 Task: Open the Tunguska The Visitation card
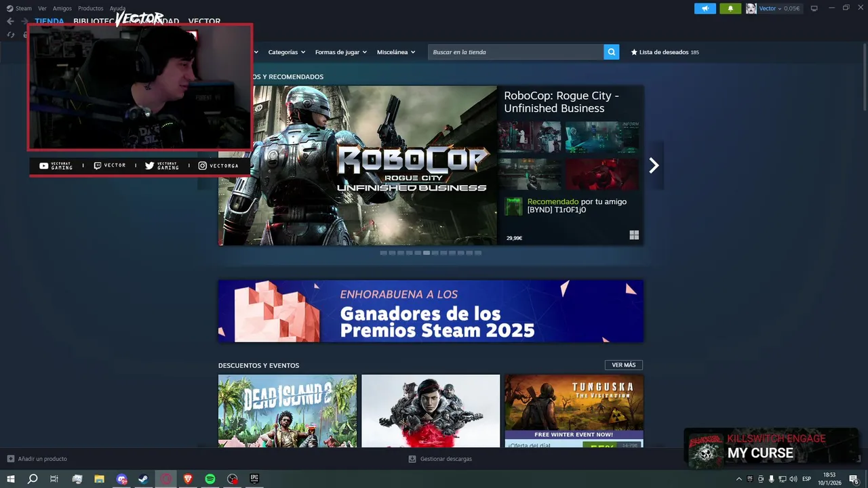pyautogui.click(x=574, y=411)
